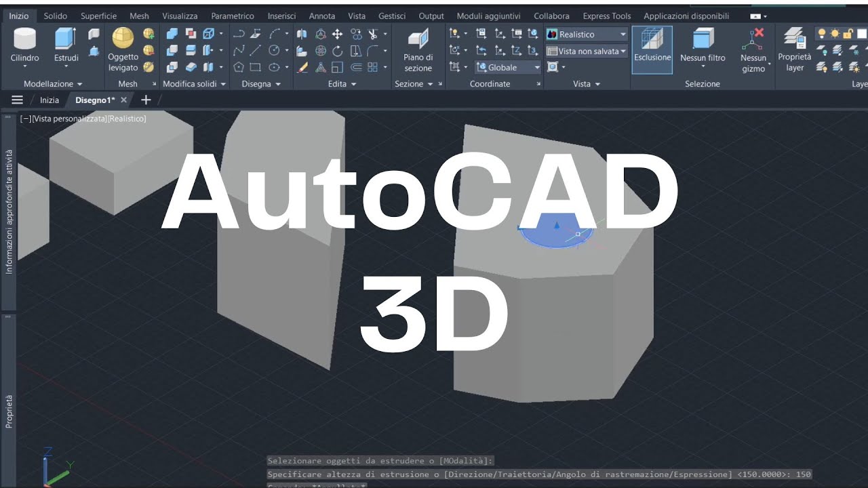This screenshot has height=488, width=868.
Task: Expand the Edita panel
Action: (x=342, y=84)
